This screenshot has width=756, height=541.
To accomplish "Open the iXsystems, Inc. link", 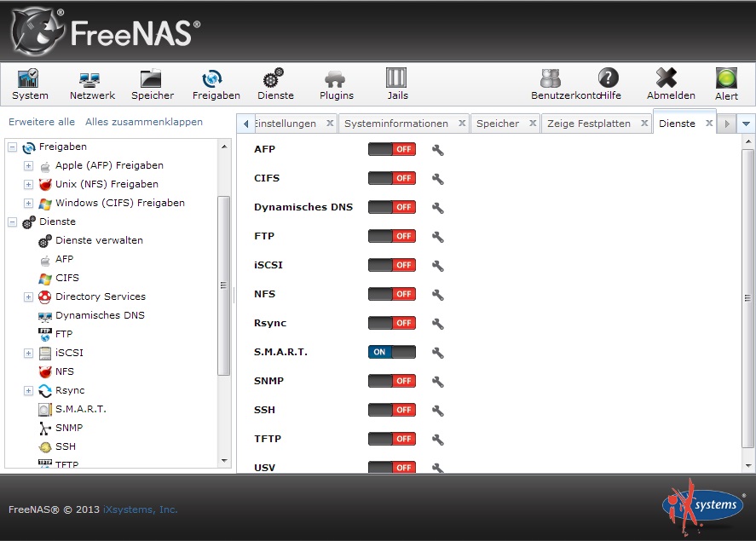I will click(x=141, y=509).
